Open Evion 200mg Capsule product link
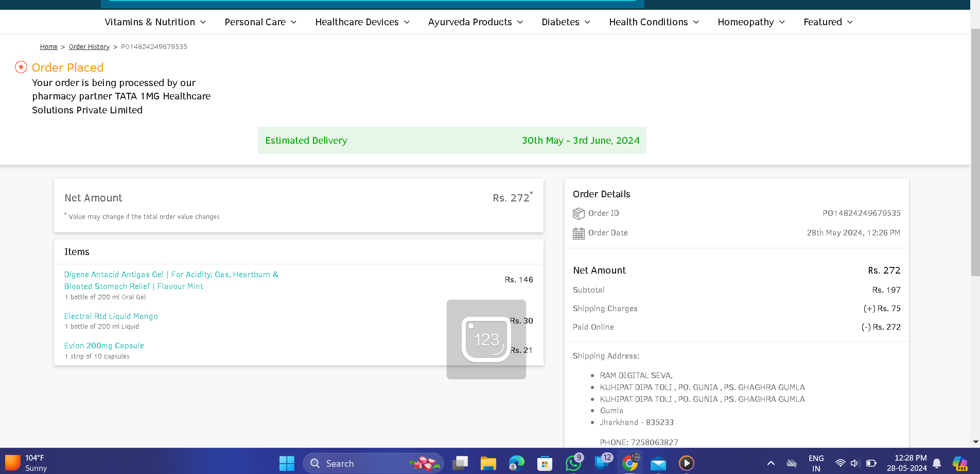Screen dimensions: 980x474 point(104,346)
